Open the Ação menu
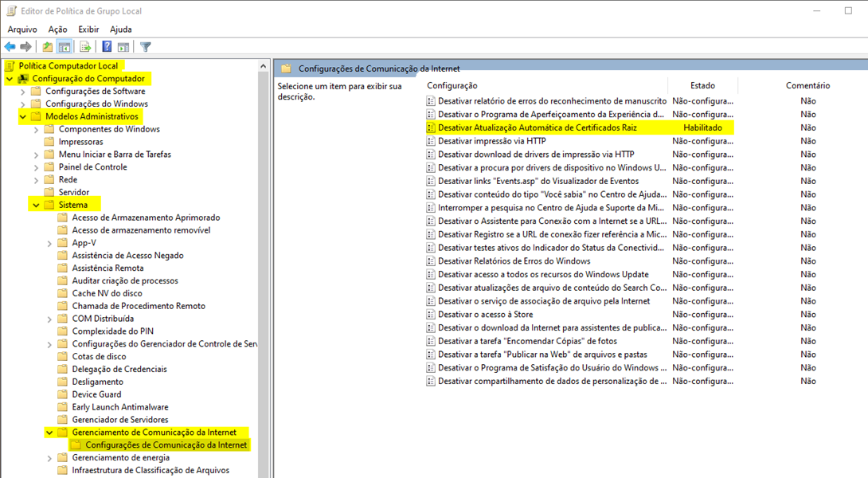This screenshot has height=478, width=868. click(x=57, y=29)
